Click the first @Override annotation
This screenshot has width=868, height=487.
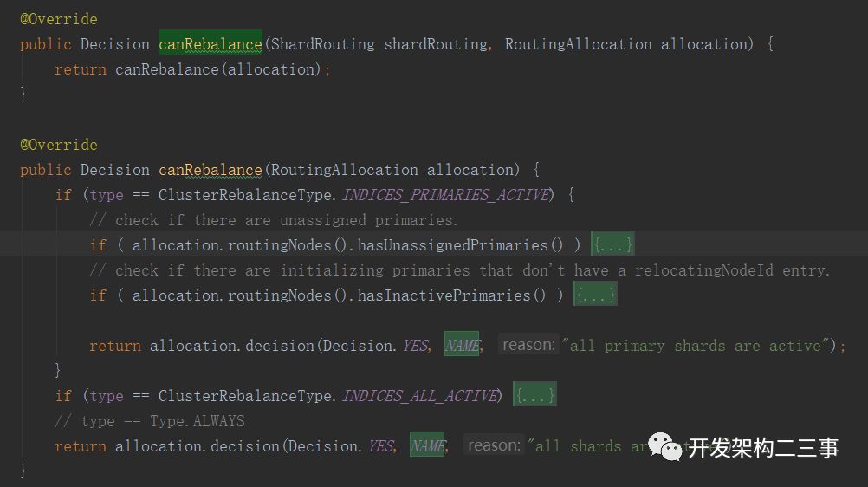coord(59,19)
